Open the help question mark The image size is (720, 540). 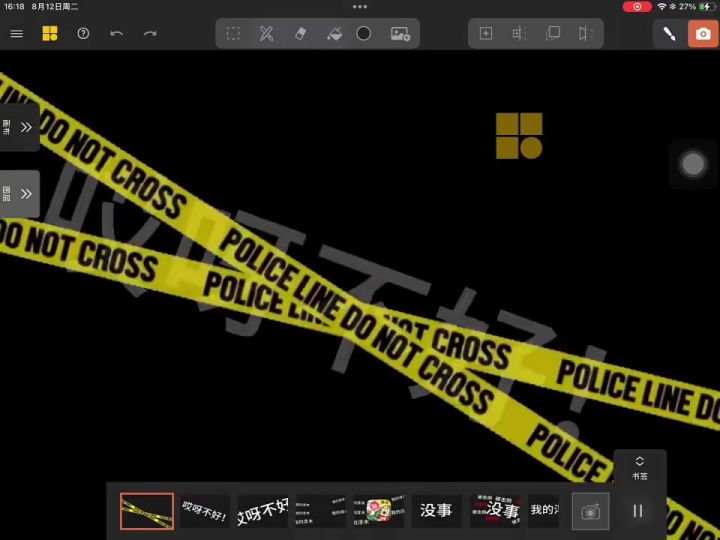pyautogui.click(x=83, y=34)
